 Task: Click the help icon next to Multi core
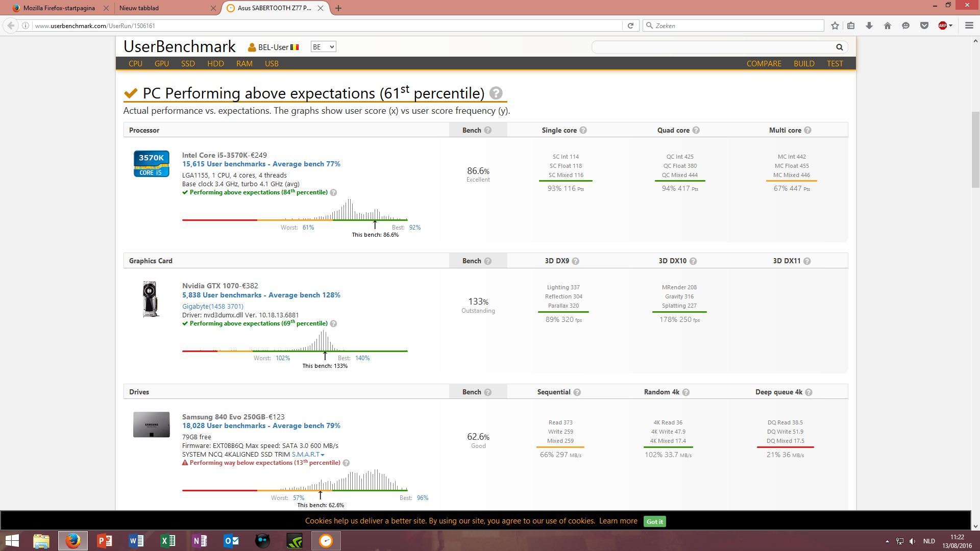807,130
